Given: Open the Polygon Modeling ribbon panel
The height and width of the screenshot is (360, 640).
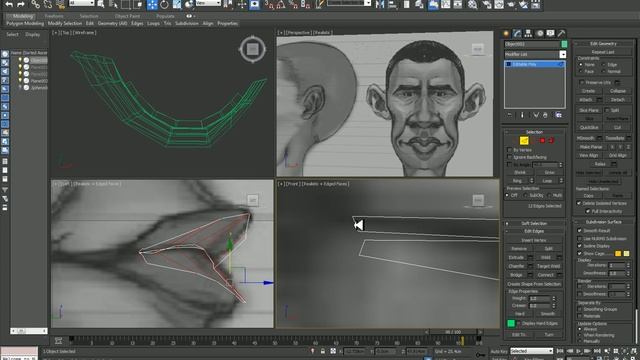Looking at the screenshot, I should (x=25, y=24).
